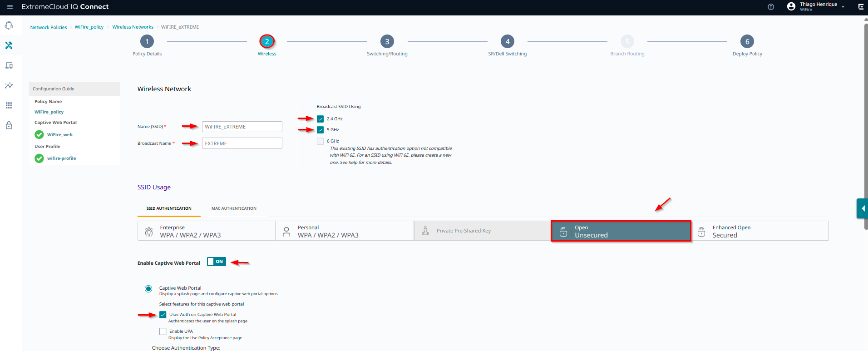Open wifire-profile user profile link
The height and width of the screenshot is (351, 868).
[62, 158]
